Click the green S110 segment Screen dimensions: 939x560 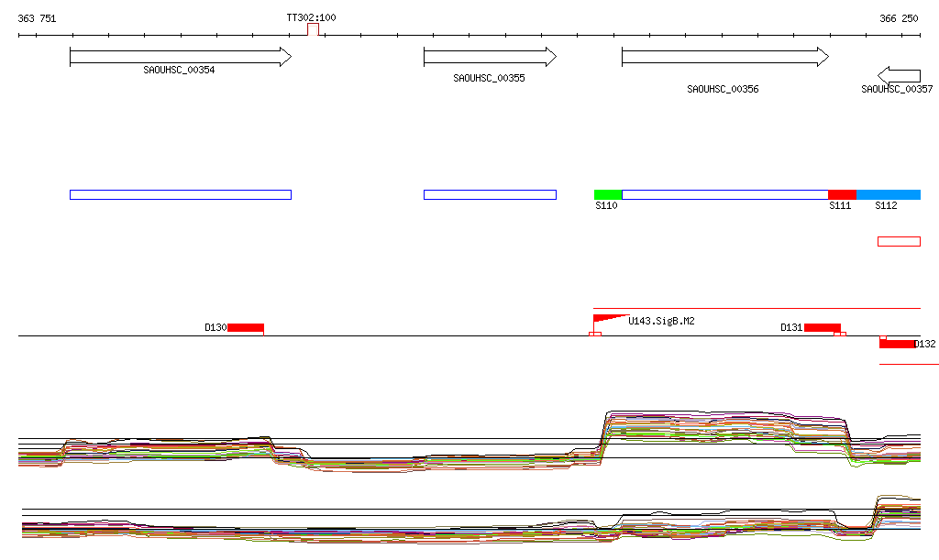608,194
